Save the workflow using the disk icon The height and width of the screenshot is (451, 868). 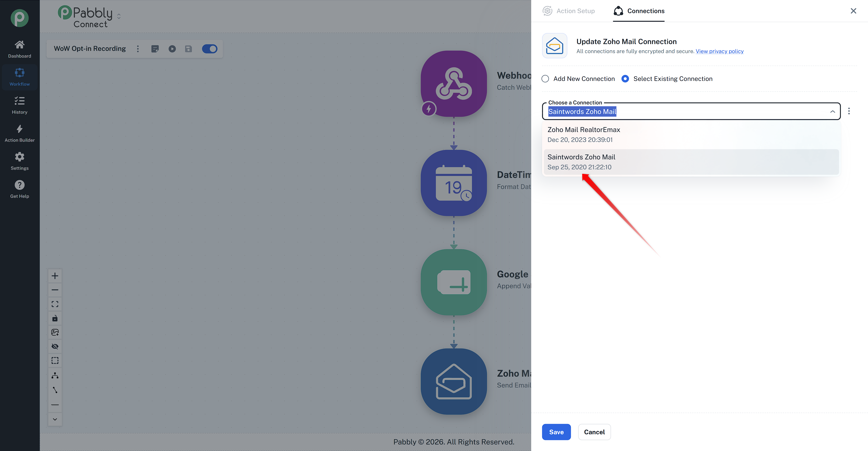tap(188, 49)
